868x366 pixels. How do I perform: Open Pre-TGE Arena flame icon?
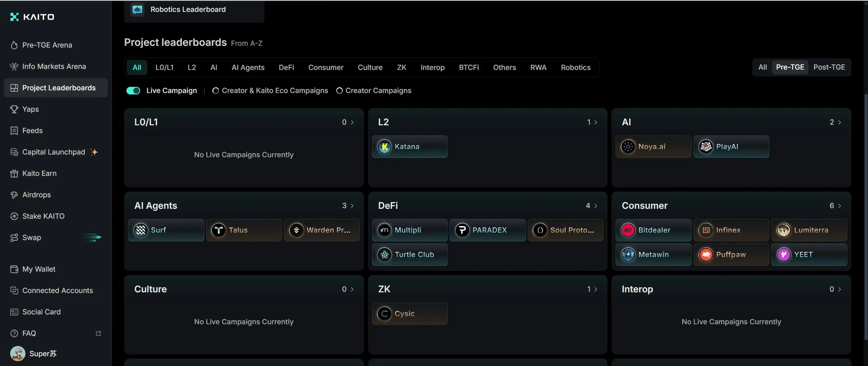click(x=14, y=45)
